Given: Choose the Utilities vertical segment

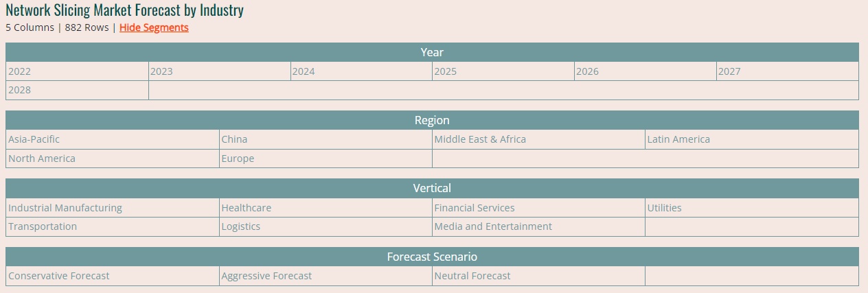Looking at the screenshot, I should point(664,208).
